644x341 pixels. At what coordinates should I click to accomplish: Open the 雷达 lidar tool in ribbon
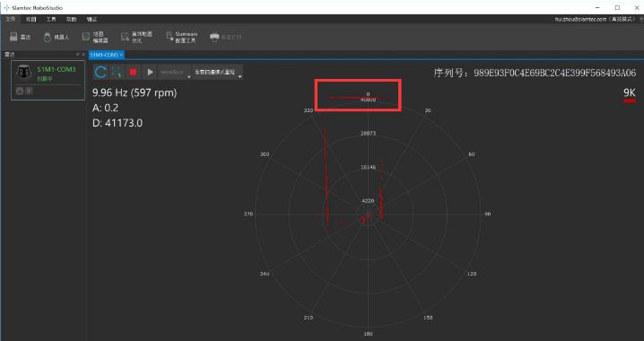point(20,37)
